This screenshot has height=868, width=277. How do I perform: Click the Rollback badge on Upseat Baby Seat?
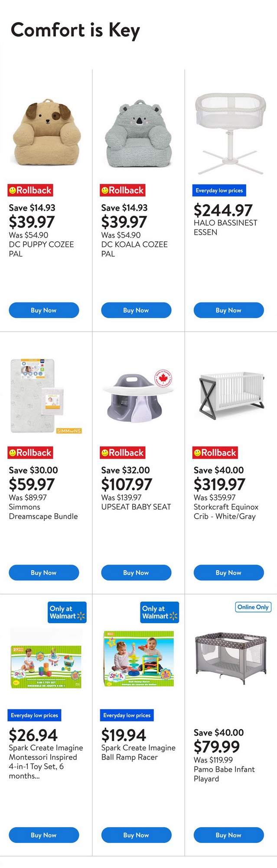(123, 453)
